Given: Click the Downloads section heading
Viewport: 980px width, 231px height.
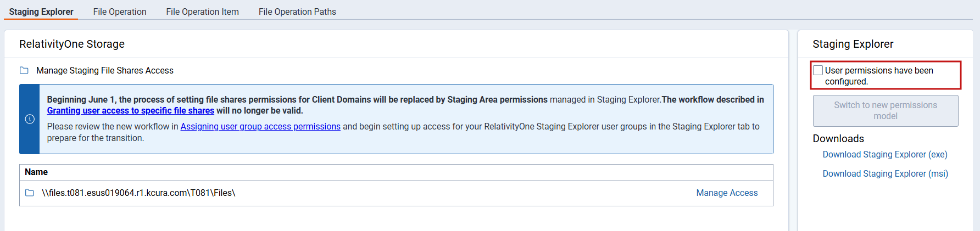Looking at the screenshot, I should [838, 139].
